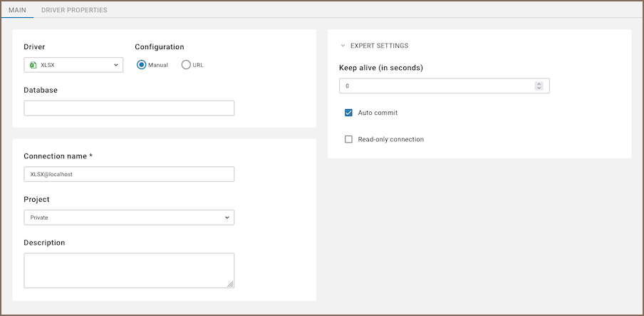This screenshot has width=644, height=316.
Task: Click the XLSX file icon in Driver field
Action: (33, 65)
